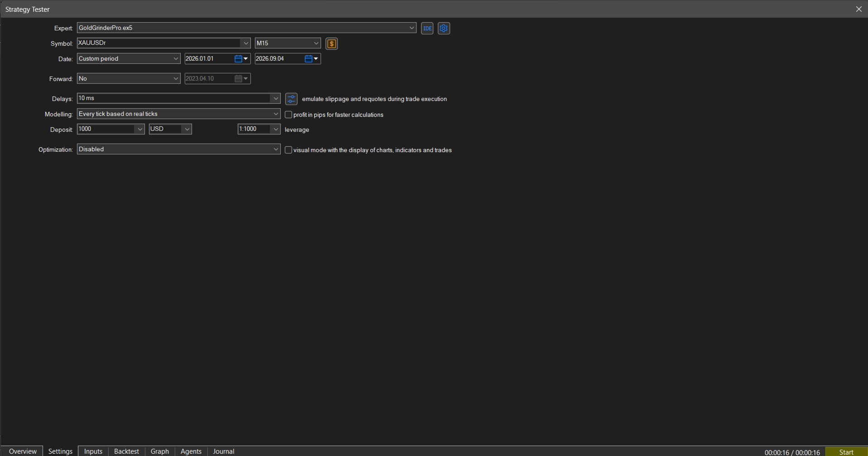Enable profit in pips for faster calculations

pos(288,115)
